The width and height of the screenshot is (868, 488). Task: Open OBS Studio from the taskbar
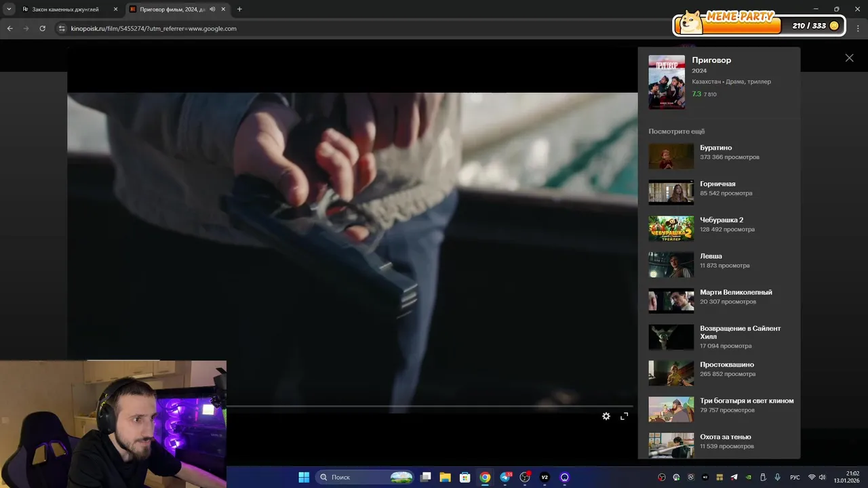click(x=525, y=477)
